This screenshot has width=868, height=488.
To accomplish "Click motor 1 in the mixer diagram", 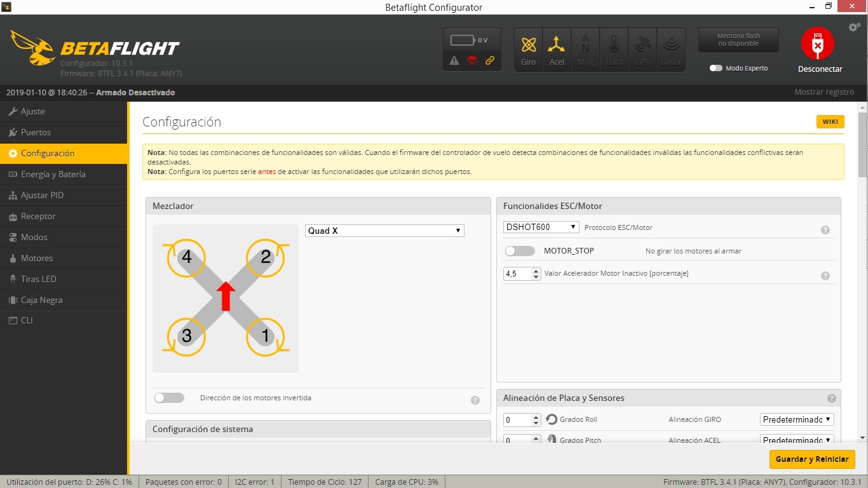I will point(266,335).
